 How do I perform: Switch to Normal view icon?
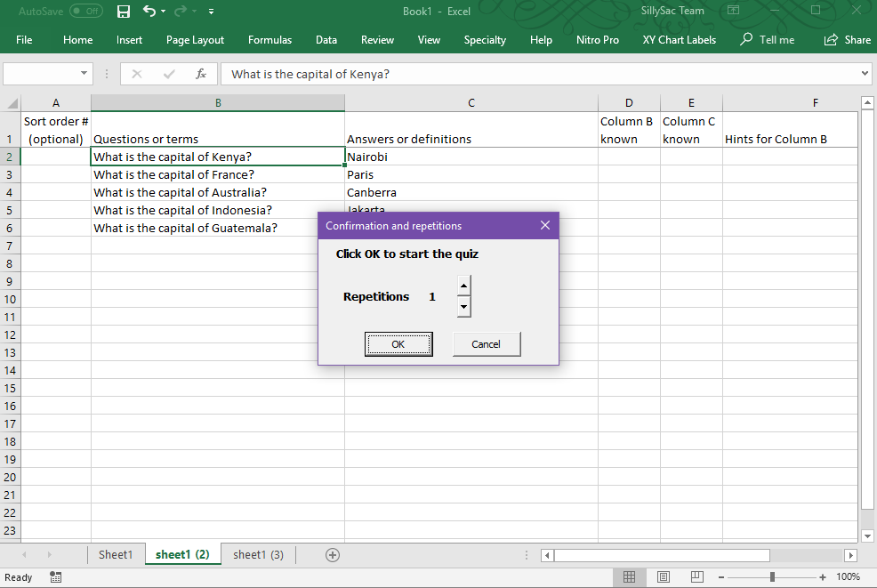coord(629,576)
